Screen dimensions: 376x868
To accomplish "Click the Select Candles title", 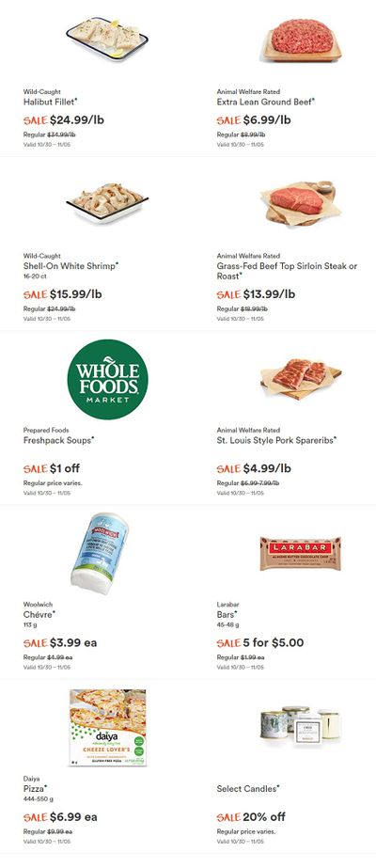I will (246, 788).
